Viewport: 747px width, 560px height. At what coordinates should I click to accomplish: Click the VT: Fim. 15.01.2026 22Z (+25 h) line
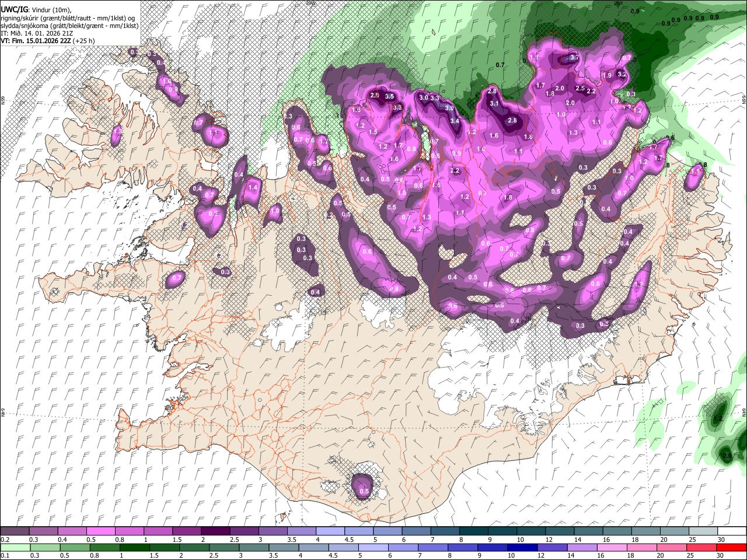48,41
